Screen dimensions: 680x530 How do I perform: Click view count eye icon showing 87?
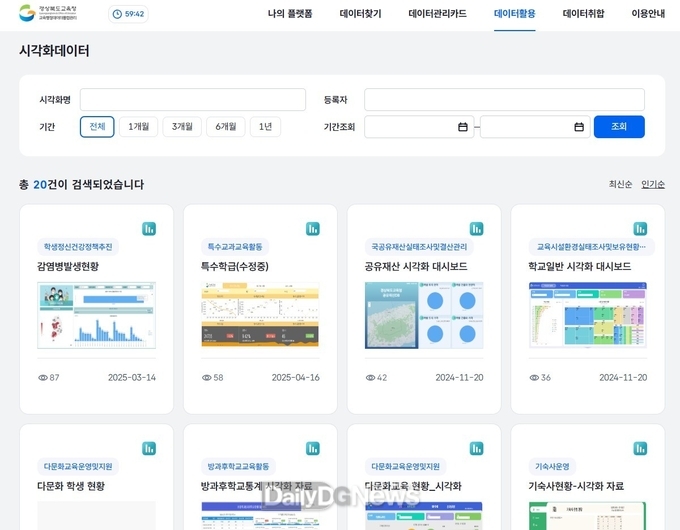42,378
